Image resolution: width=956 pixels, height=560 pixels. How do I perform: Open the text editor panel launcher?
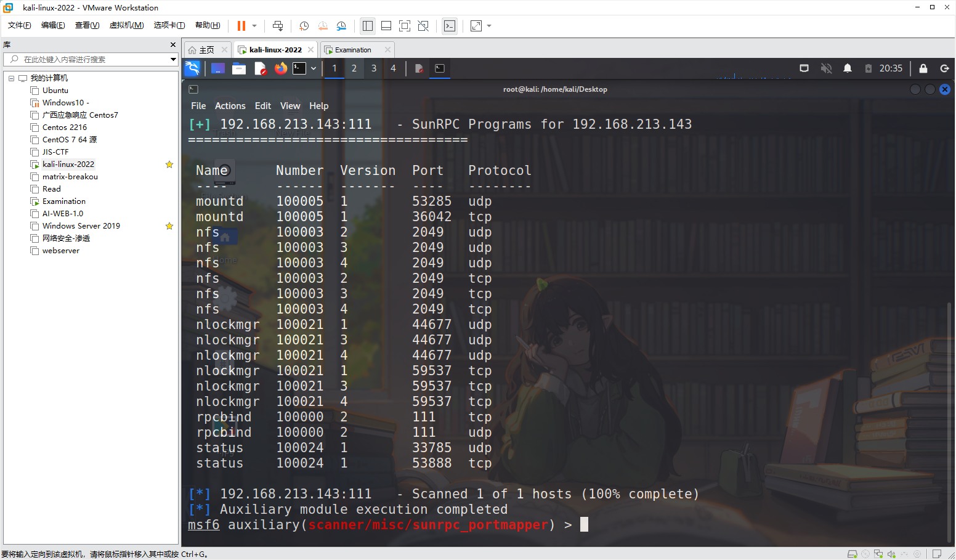pos(260,68)
